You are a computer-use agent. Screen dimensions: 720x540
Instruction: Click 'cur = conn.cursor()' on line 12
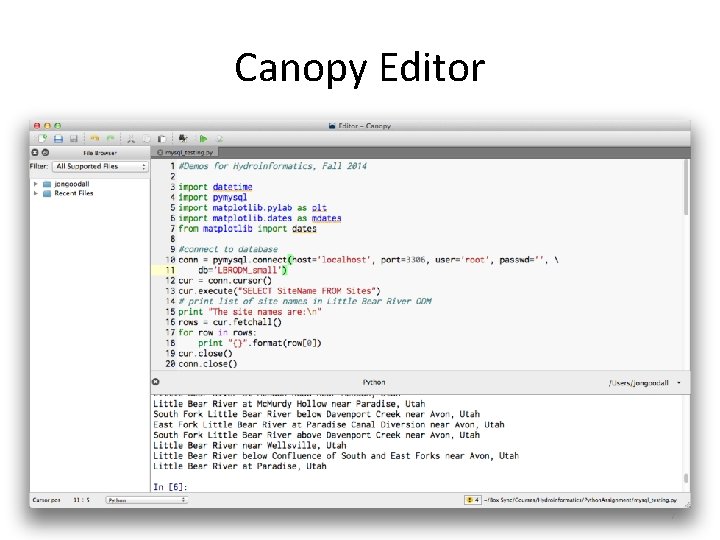(x=225, y=281)
